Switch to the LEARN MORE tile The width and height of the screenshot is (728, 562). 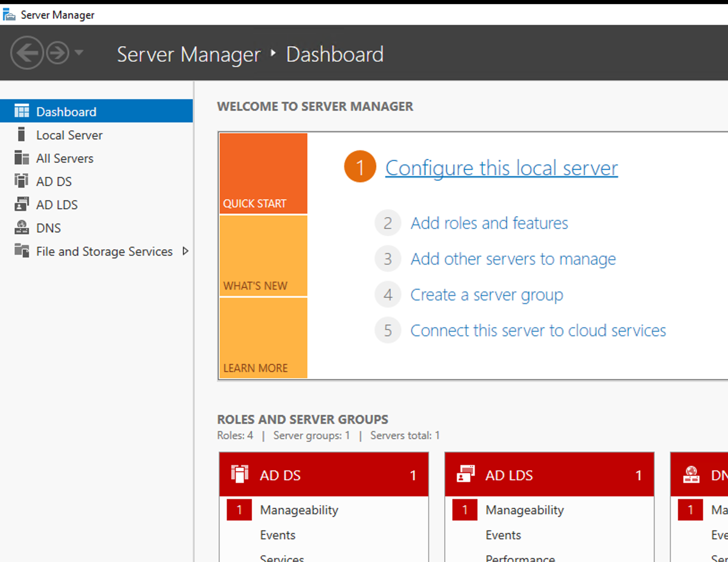[263, 338]
